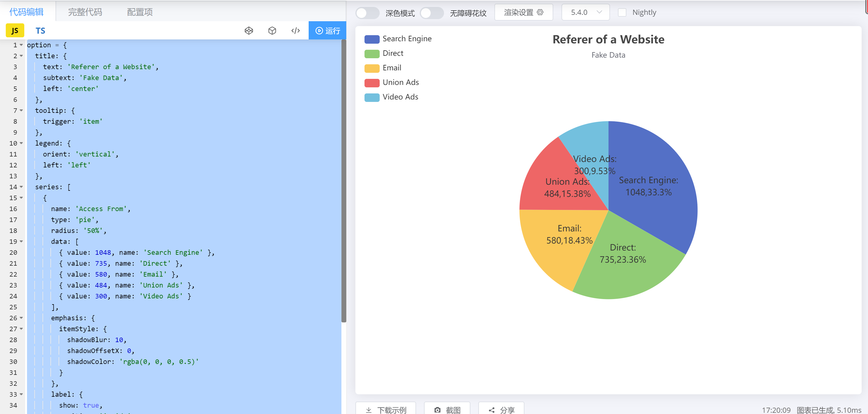Collapse the series array fold arrow
Image resolution: width=868 pixels, height=414 pixels.
click(21, 187)
